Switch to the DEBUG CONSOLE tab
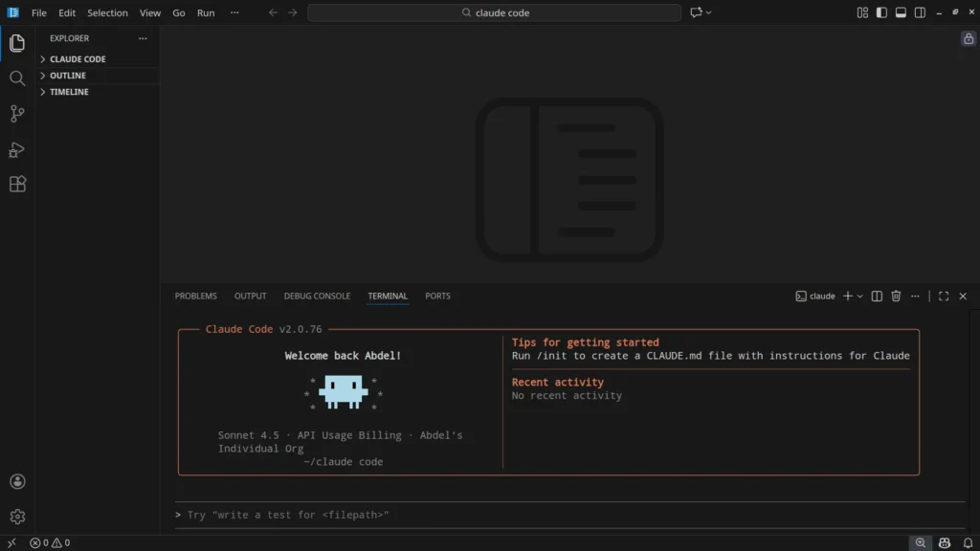 317,297
